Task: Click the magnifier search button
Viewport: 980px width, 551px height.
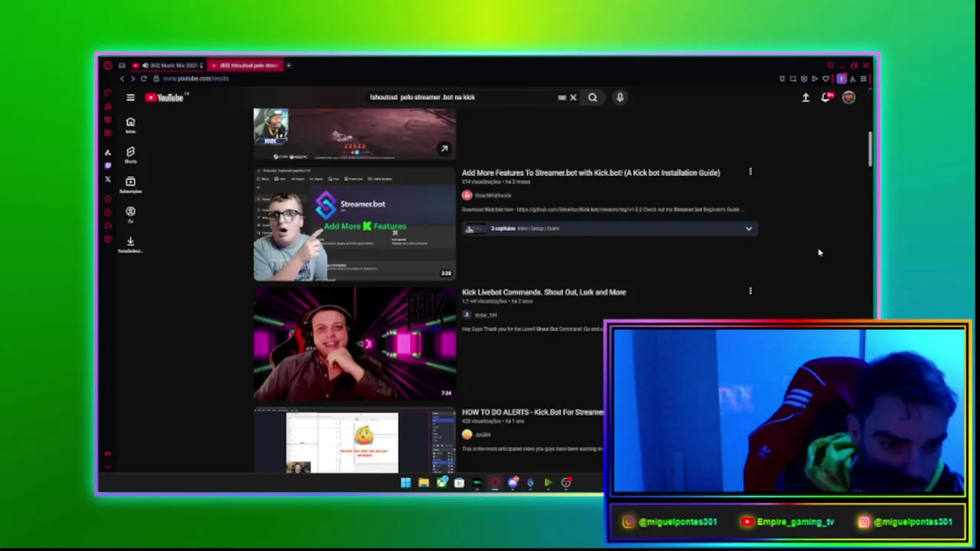Action: (593, 97)
